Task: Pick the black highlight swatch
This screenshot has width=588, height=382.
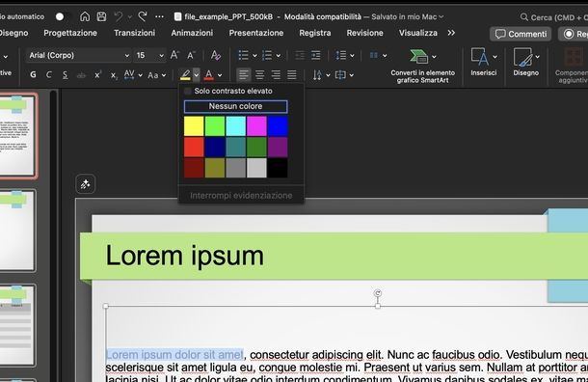Action: [278, 168]
